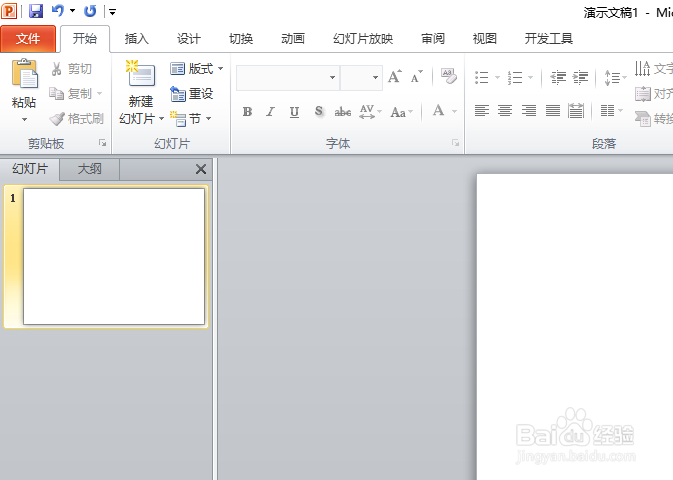Open the Font Color dropdown arrow

(454, 112)
